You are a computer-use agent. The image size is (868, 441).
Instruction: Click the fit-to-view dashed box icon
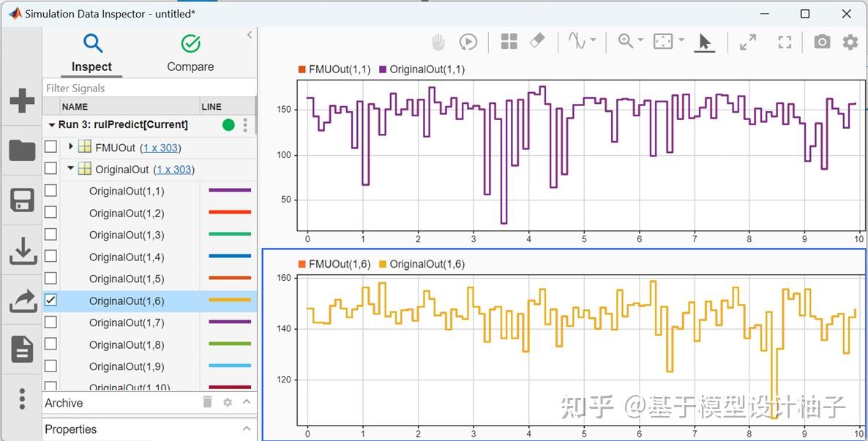click(663, 42)
